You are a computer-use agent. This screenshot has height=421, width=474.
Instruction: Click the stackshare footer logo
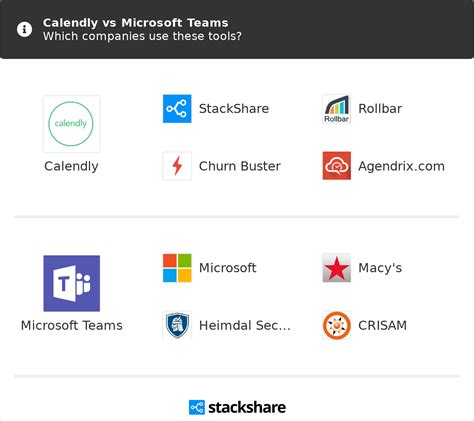237,407
